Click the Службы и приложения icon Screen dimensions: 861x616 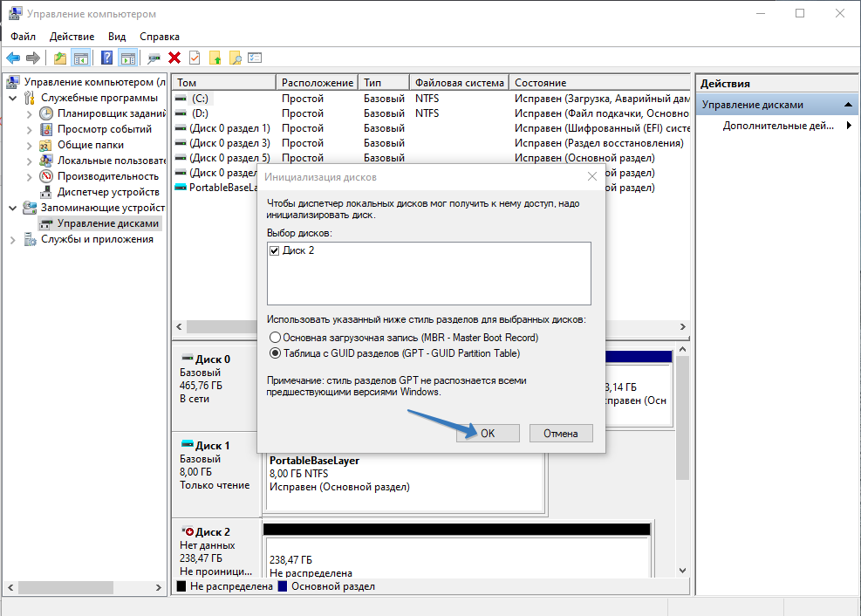point(30,239)
